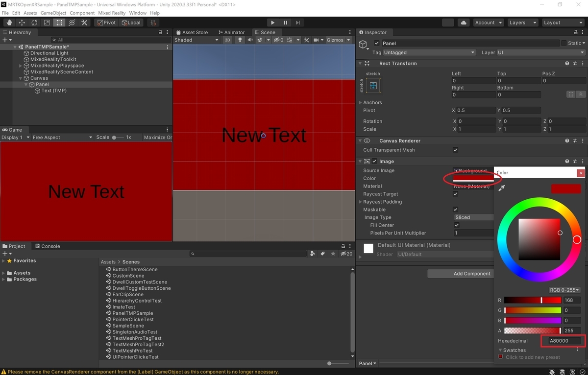The width and height of the screenshot is (588, 375).
Task: Click the Pause button
Action: (285, 23)
